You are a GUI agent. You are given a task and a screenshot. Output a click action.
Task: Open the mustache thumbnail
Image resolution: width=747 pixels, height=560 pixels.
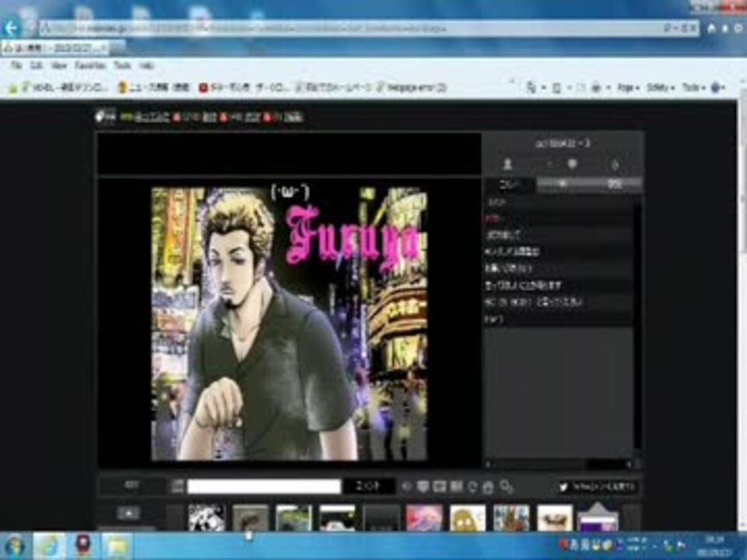coord(555,518)
